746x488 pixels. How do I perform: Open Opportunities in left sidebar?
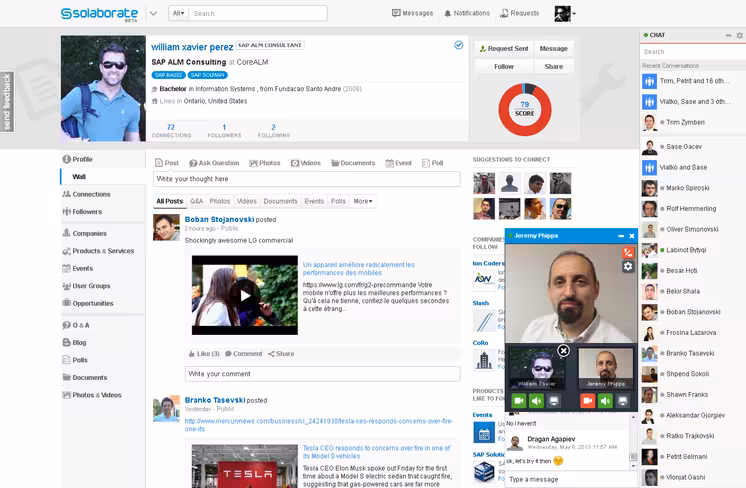click(x=88, y=303)
